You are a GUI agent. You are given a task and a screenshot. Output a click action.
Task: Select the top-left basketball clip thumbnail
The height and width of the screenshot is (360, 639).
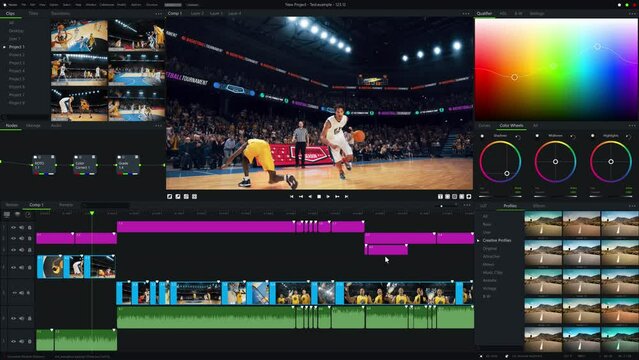click(x=79, y=36)
